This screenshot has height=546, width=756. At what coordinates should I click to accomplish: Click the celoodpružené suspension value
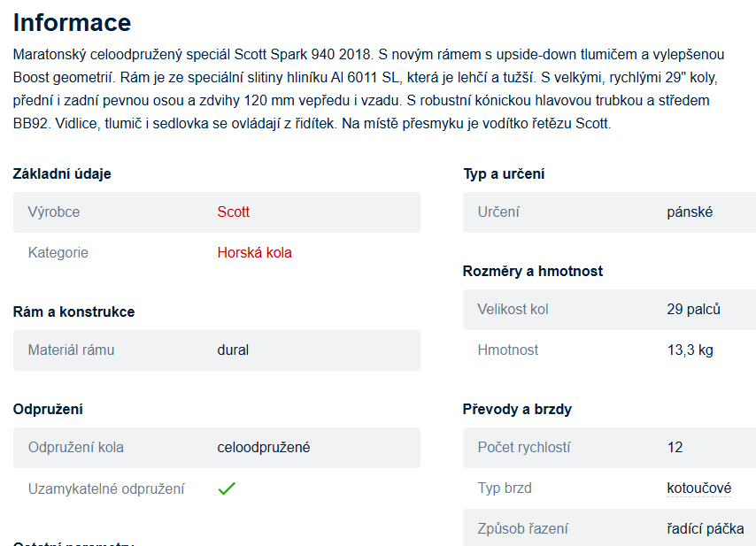pyautogui.click(x=264, y=448)
